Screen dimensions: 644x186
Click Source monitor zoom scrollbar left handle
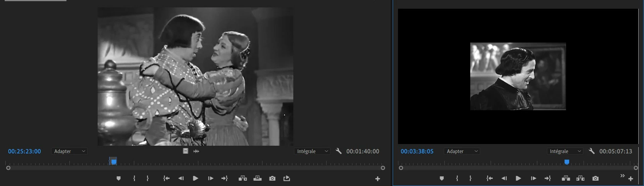(8, 168)
